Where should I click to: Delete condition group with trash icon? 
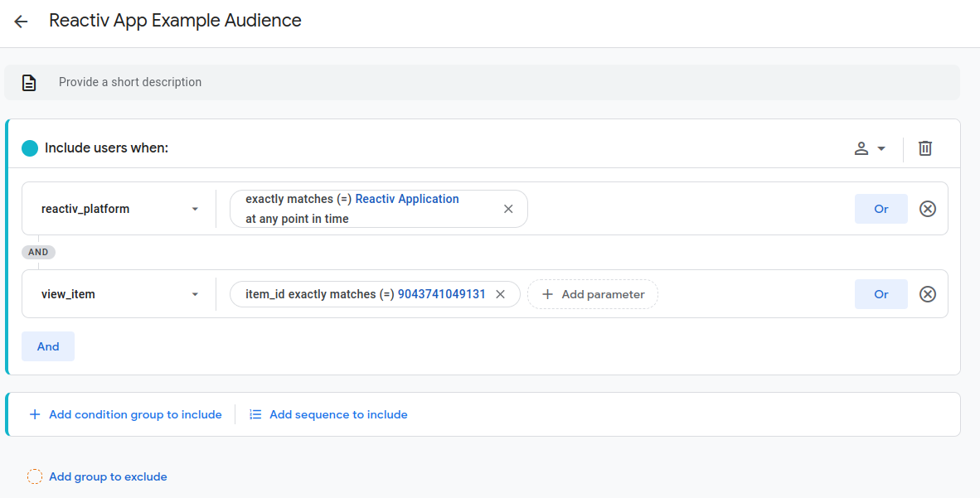click(925, 148)
